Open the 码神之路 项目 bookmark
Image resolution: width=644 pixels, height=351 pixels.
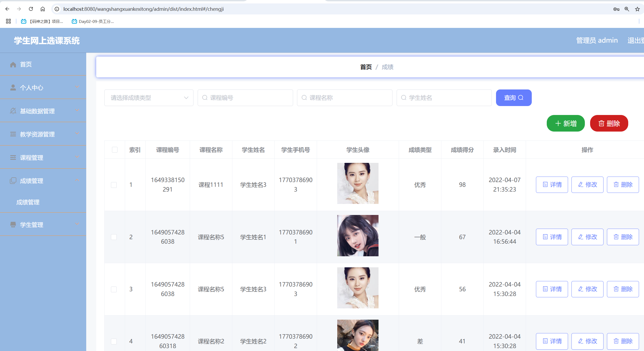coord(42,21)
